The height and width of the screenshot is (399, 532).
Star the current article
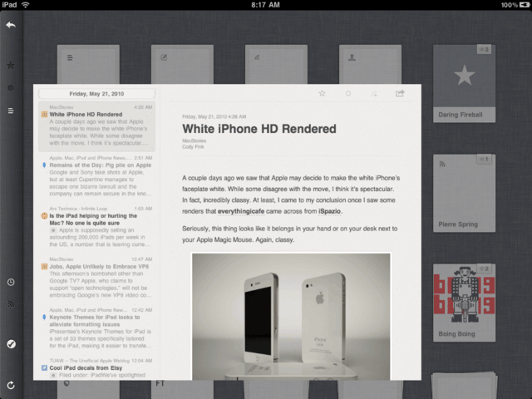322,93
